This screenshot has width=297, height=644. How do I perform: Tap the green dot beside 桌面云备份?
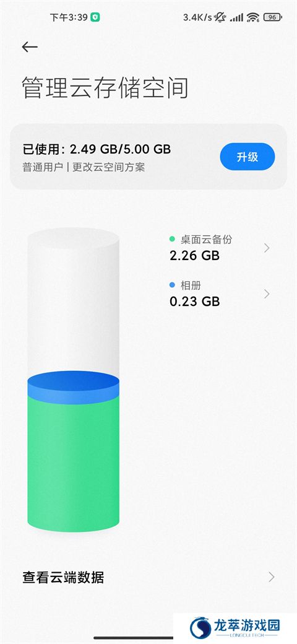click(172, 238)
